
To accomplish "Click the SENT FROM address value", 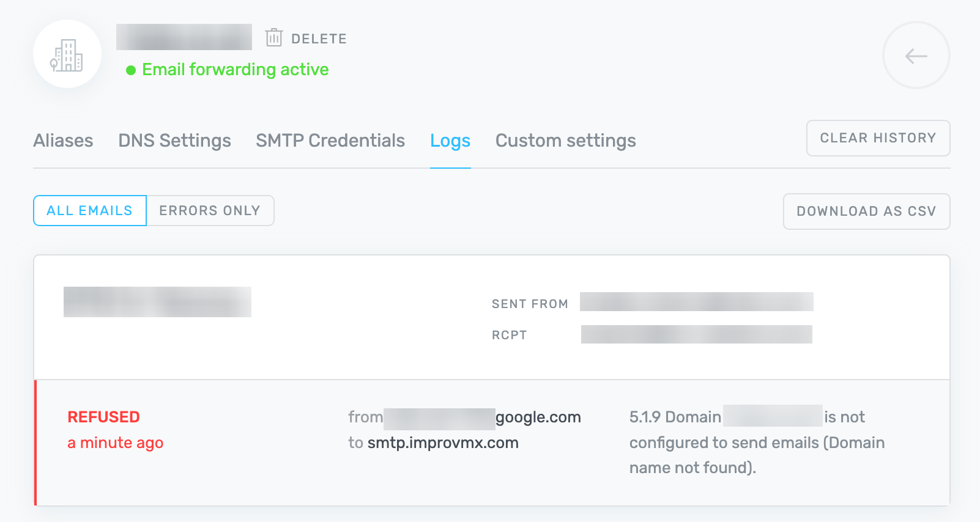I will (696, 301).
